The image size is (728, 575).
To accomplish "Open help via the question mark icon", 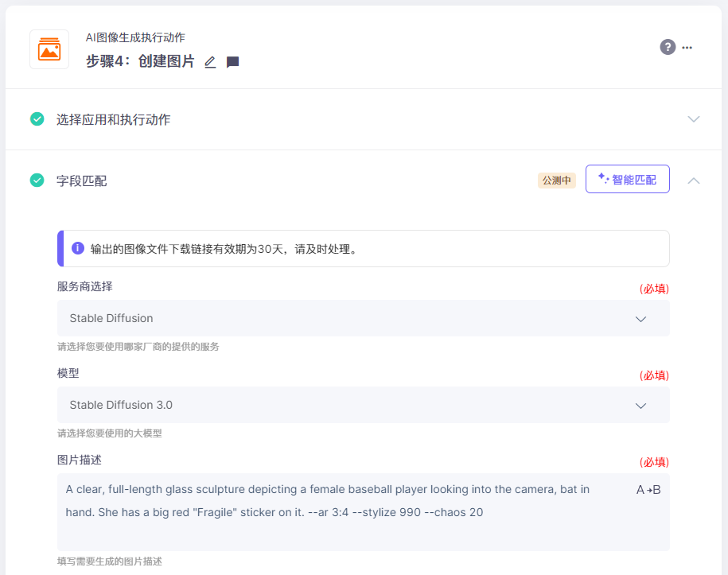I will [668, 47].
